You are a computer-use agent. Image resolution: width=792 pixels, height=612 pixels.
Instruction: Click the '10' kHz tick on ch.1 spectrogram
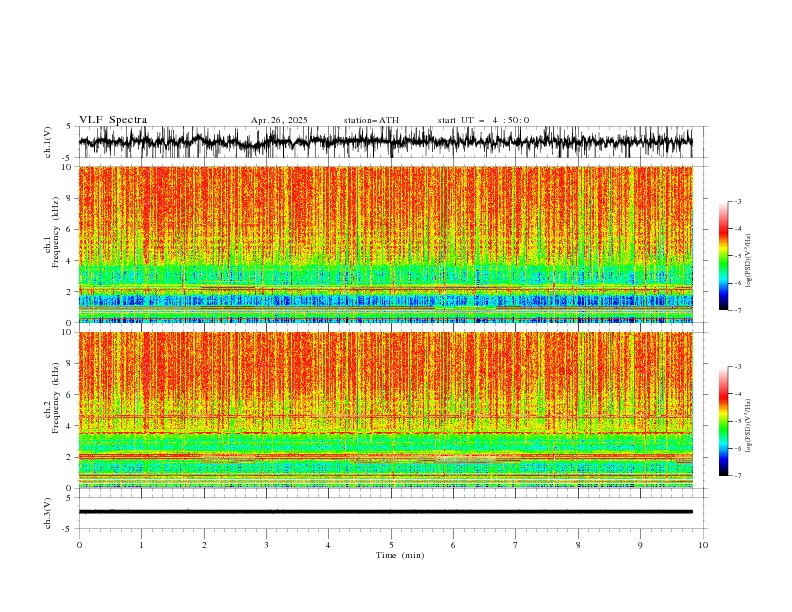pos(68,167)
